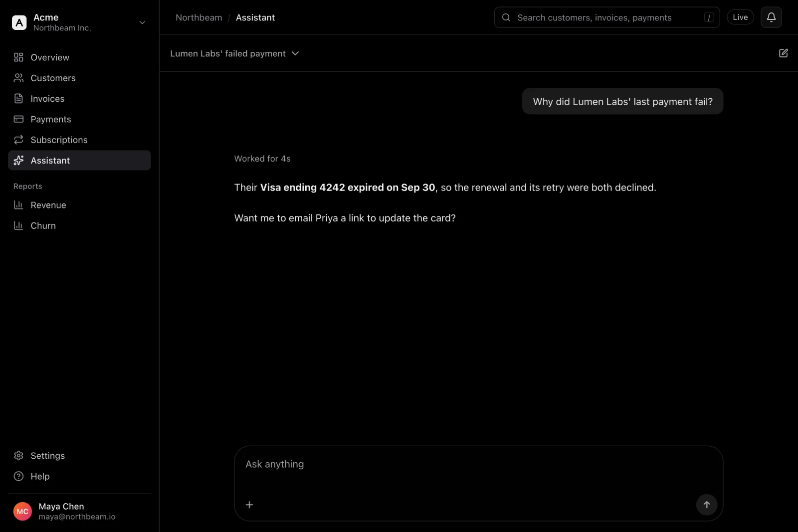Go to Overview in the sidebar
Viewport: 798px width, 532px height.
click(79, 57)
